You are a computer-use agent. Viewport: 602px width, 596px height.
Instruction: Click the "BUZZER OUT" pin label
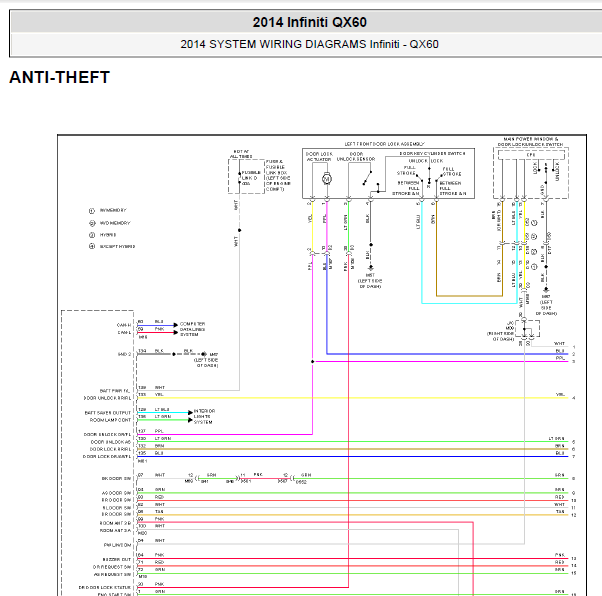pyautogui.click(x=117, y=560)
